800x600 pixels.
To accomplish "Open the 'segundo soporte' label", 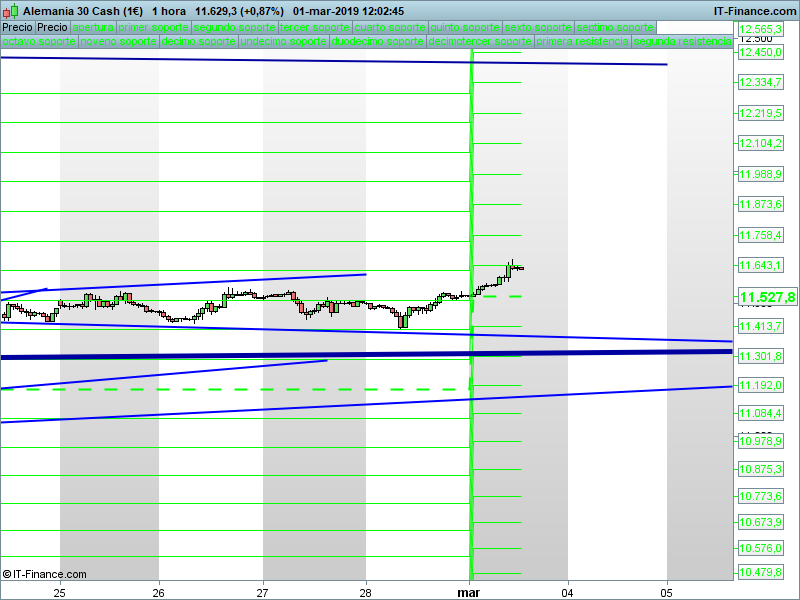I will [234, 27].
